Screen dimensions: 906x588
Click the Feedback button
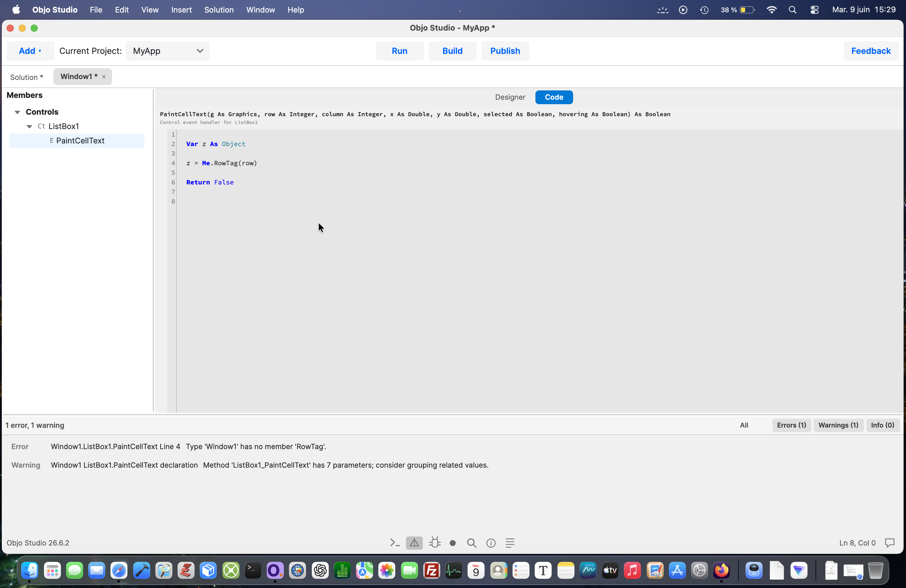click(871, 51)
